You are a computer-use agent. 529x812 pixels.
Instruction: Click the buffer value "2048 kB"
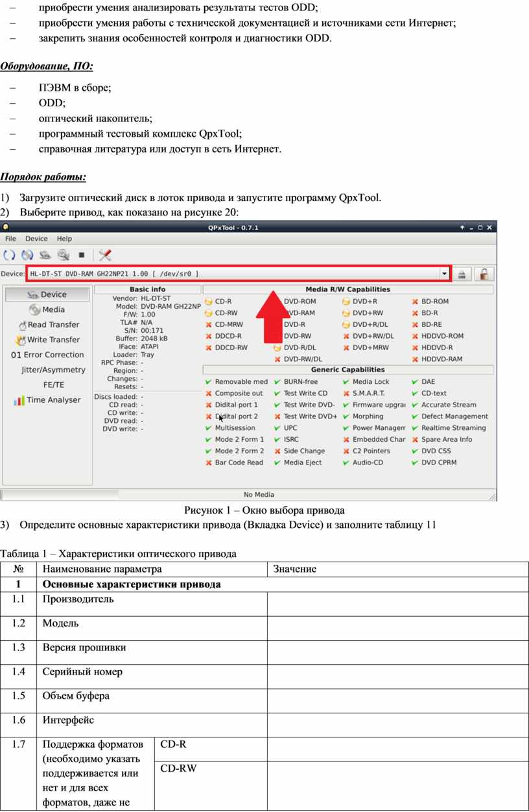click(x=154, y=339)
